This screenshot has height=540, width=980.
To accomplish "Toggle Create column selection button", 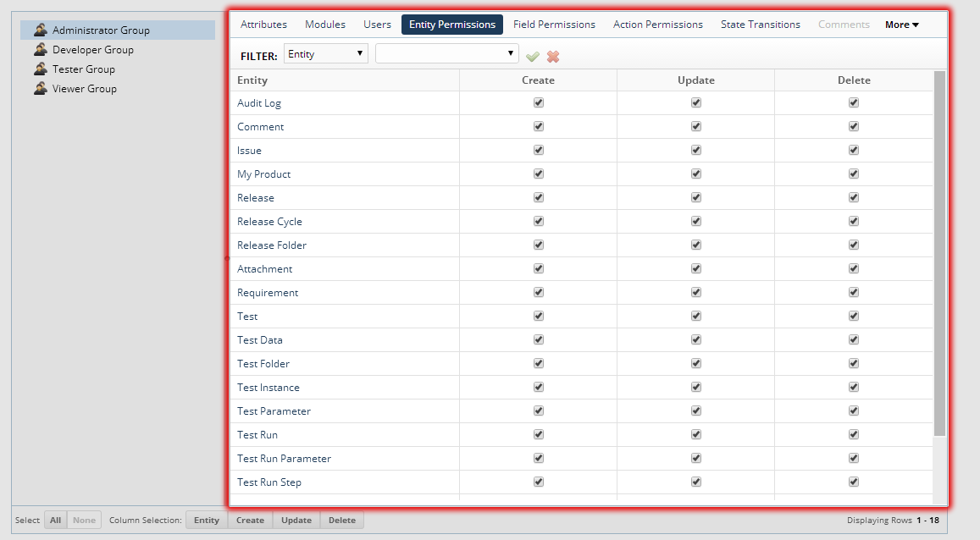I will pyautogui.click(x=250, y=520).
